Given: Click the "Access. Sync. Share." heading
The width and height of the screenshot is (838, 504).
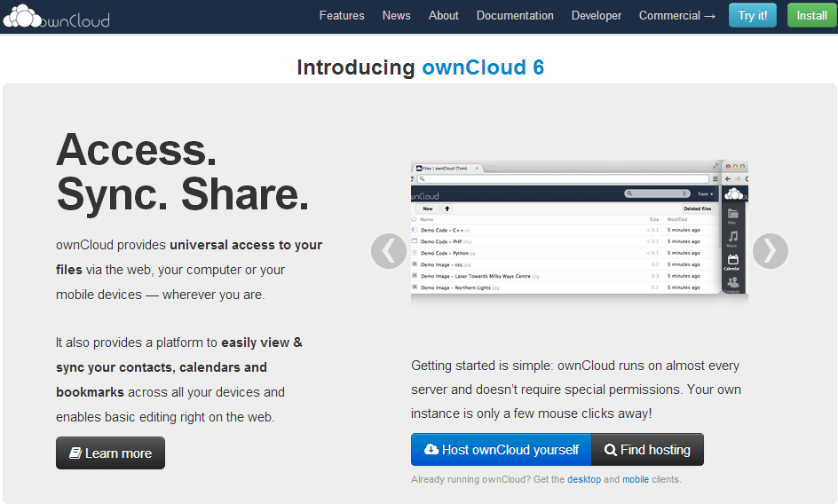Looking at the screenshot, I should coord(182,172).
